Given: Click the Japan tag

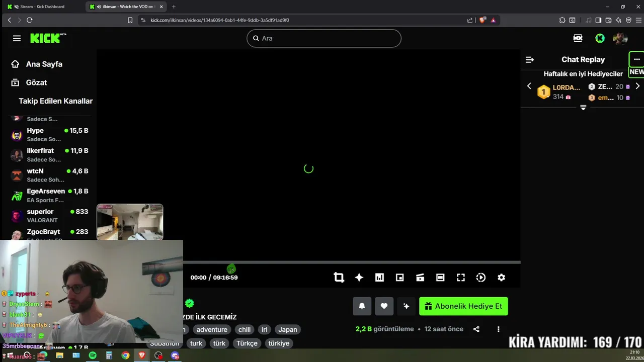Looking at the screenshot, I should coord(288,330).
